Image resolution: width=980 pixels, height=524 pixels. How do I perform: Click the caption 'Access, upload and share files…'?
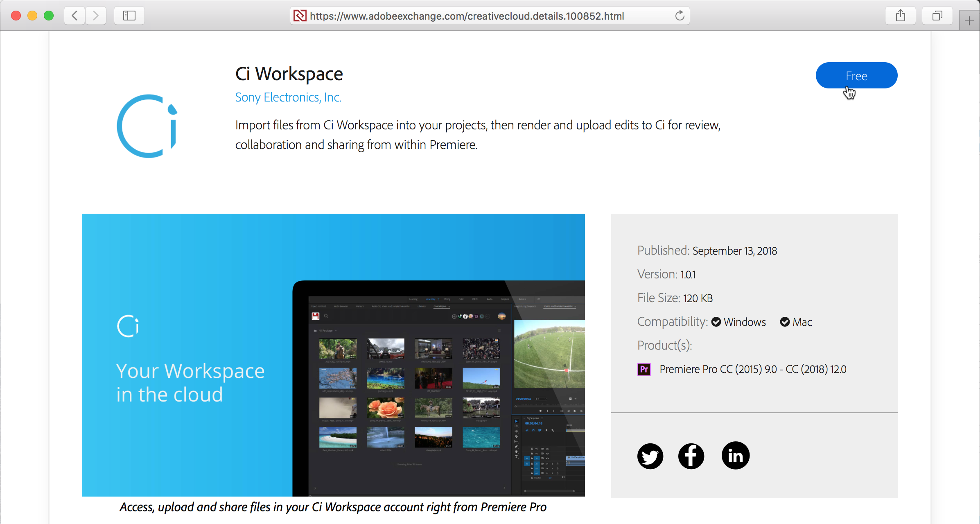coord(333,507)
